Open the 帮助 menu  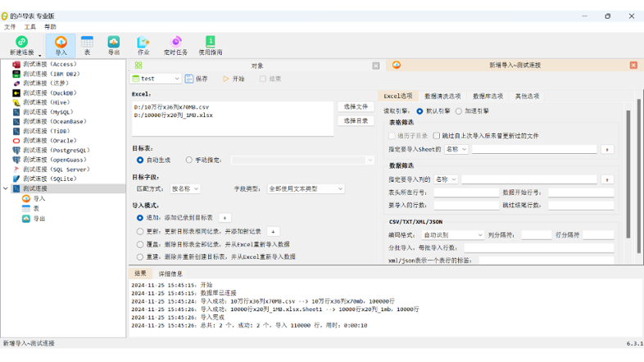(50, 27)
